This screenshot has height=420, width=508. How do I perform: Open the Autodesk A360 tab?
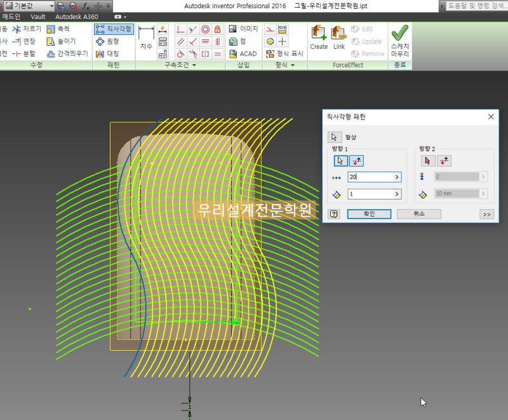[76, 16]
